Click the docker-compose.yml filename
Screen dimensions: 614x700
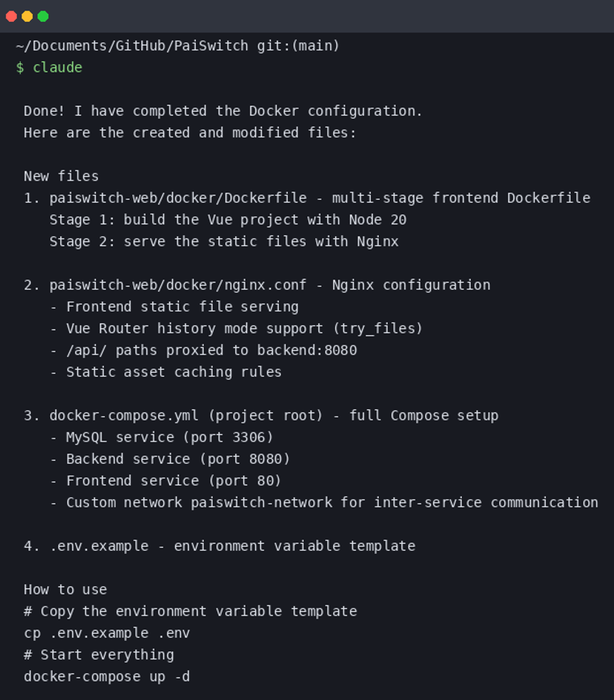point(124,416)
